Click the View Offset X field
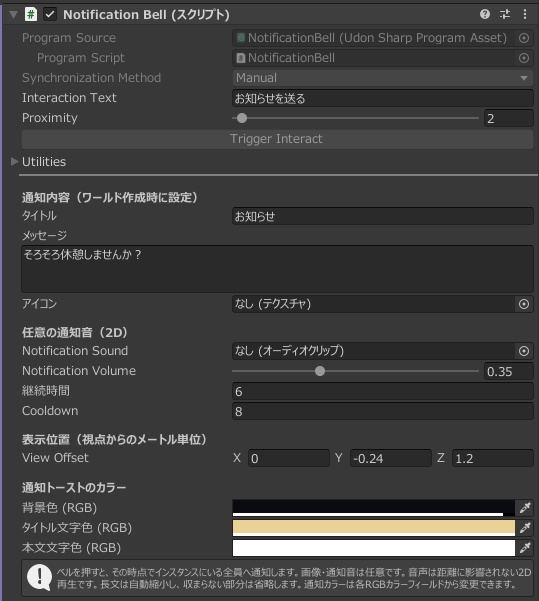Image resolution: width=539 pixels, height=601 pixels. [x=289, y=458]
